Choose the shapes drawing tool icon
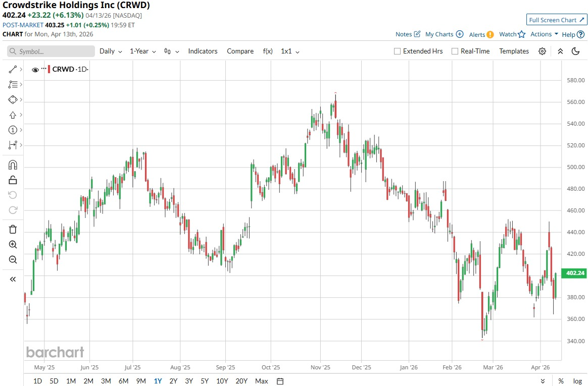The width and height of the screenshot is (588, 386). 12,99
